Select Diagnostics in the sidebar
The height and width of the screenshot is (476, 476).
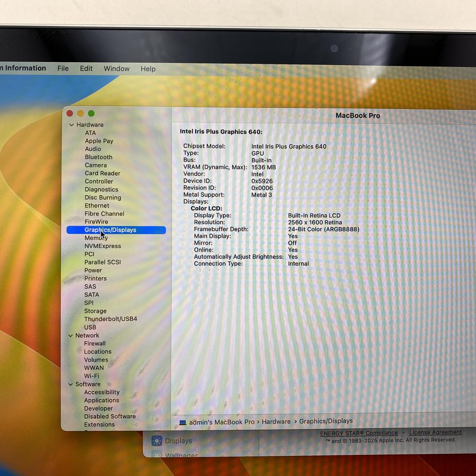[101, 190]
